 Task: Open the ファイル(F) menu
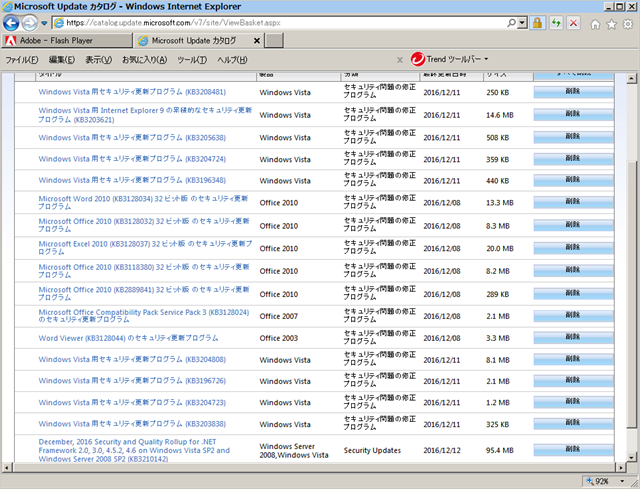tap(22, 60)
